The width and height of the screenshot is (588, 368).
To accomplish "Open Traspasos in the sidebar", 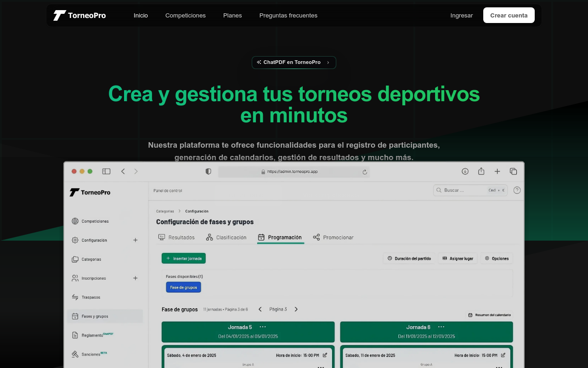I will (86, 297).
